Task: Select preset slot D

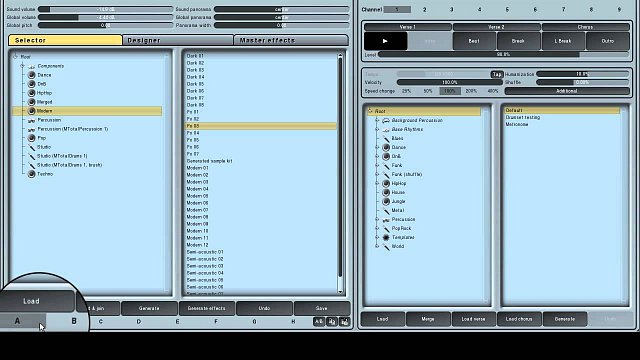Action: (x=139, y=322)
